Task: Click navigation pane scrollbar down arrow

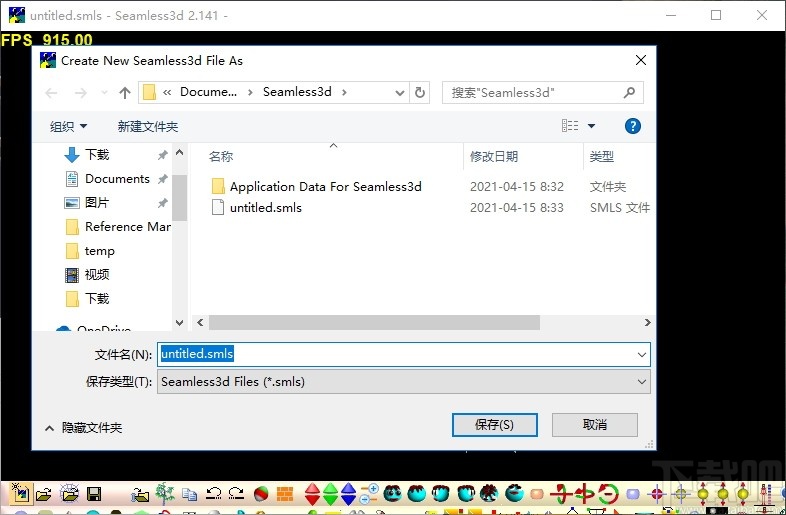Action: [179, 322]
